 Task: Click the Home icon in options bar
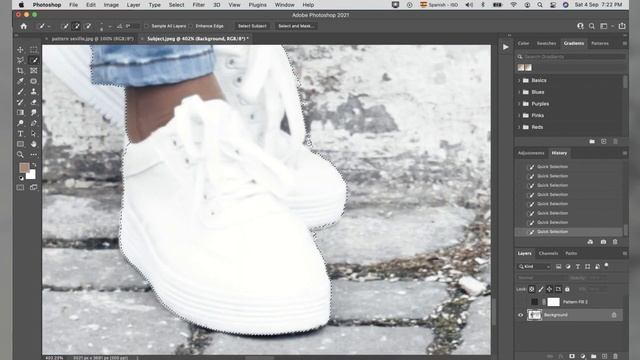pyautogui.click(x=24, y=26)
